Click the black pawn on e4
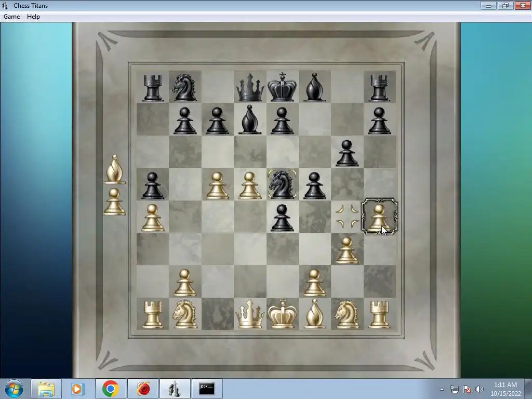This screenshot has width=532, height=399. tap(282, 218)
